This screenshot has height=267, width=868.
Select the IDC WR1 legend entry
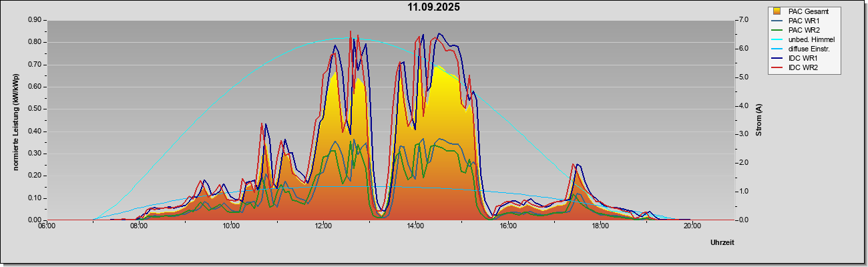click(803, 58)
